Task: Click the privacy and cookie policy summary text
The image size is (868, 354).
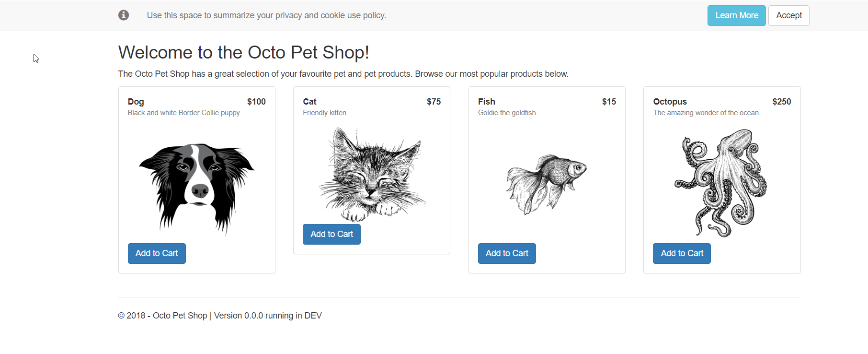Action: pyautogui.click(x=266, y=15)
